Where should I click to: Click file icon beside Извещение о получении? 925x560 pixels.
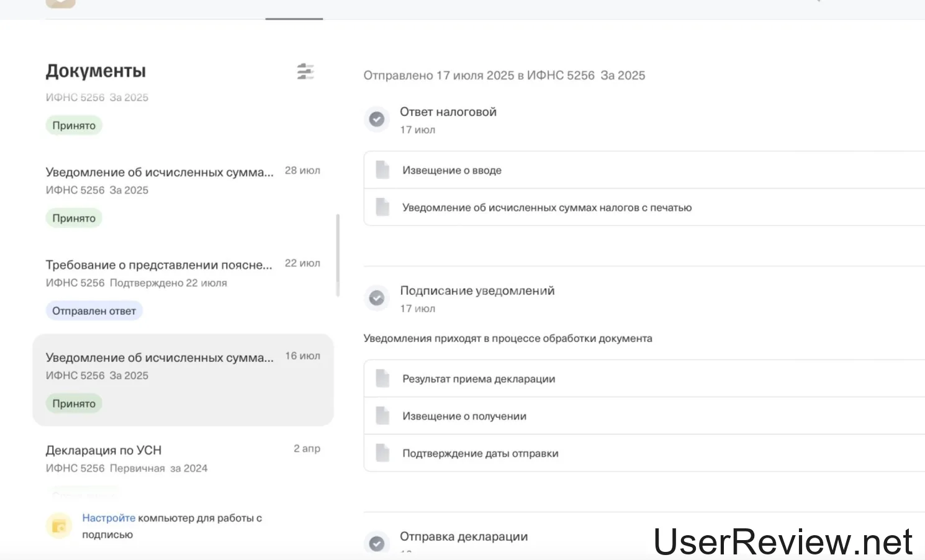pyautogui.click(x=382, y=416)
